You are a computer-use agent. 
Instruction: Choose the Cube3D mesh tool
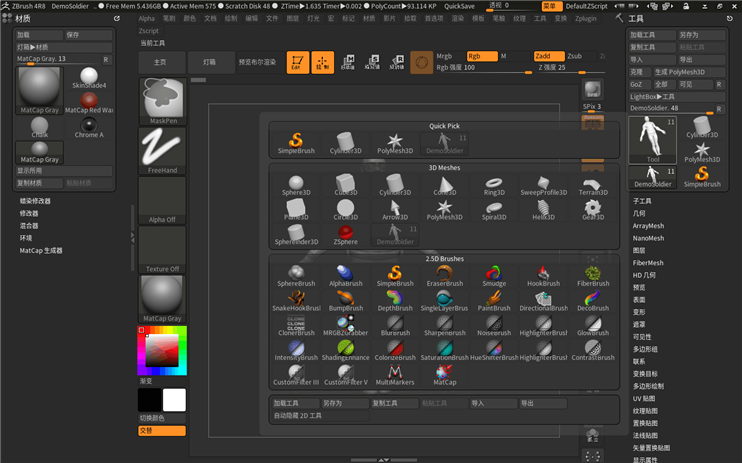(x=345, y=185)
